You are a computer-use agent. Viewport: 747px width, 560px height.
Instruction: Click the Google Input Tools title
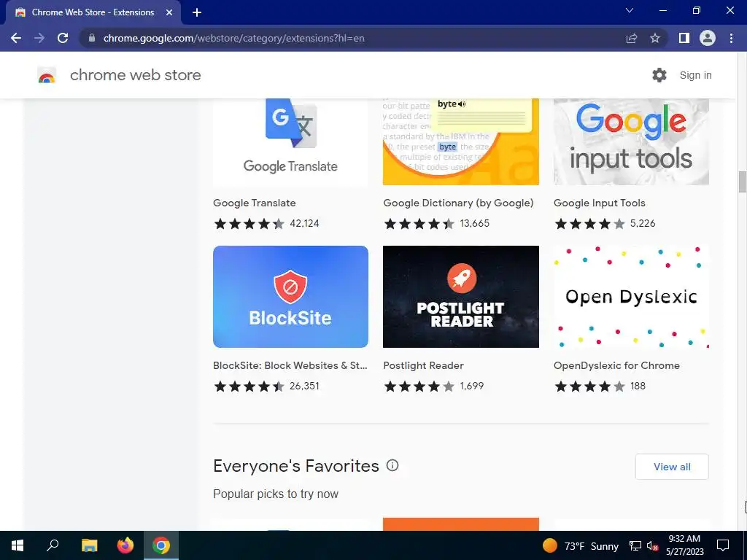point(600,203)
